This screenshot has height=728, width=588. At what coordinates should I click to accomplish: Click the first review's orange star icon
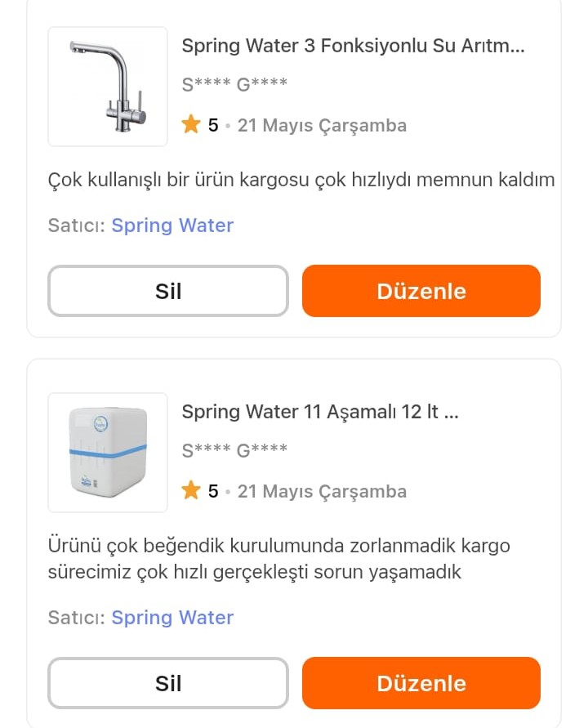coord(191,124)
